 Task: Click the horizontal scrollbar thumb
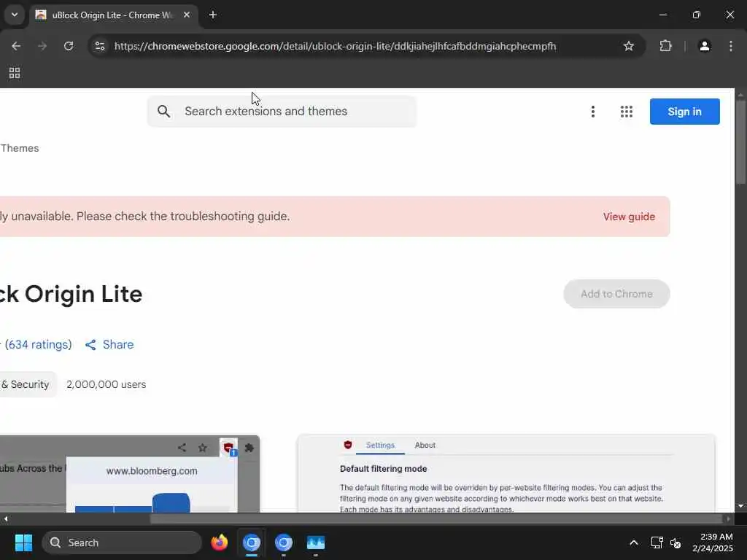click(436, 518)
